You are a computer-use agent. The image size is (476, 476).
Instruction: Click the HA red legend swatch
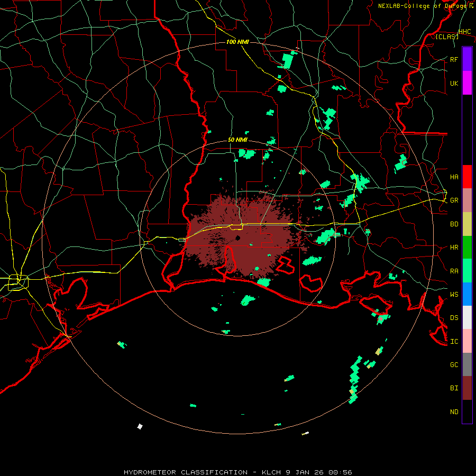[x=467, y=177]
